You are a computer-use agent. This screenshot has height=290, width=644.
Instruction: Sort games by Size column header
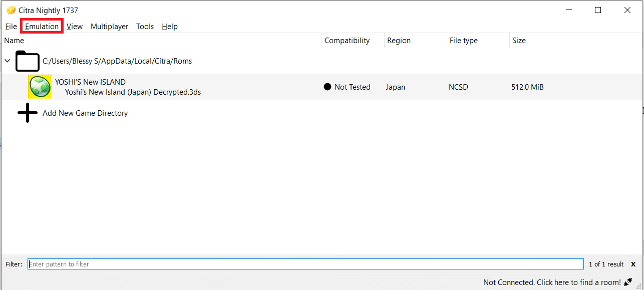click(x=519, y=41)
